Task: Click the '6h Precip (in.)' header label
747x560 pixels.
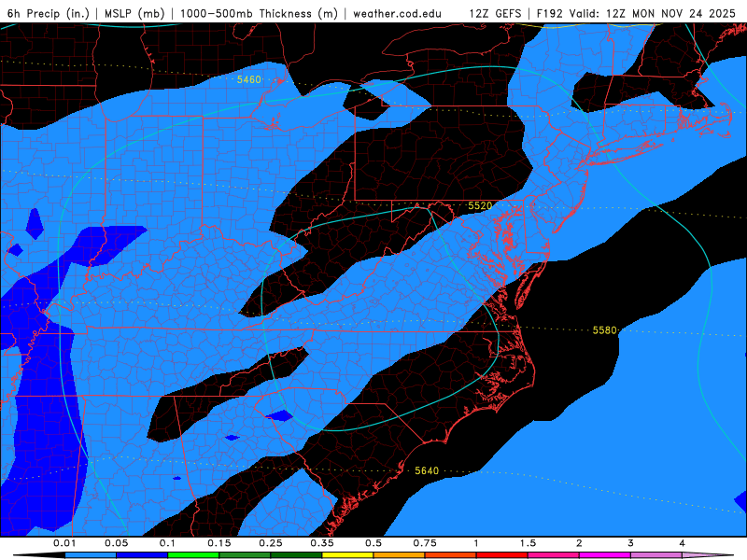Action: point(49,13)
